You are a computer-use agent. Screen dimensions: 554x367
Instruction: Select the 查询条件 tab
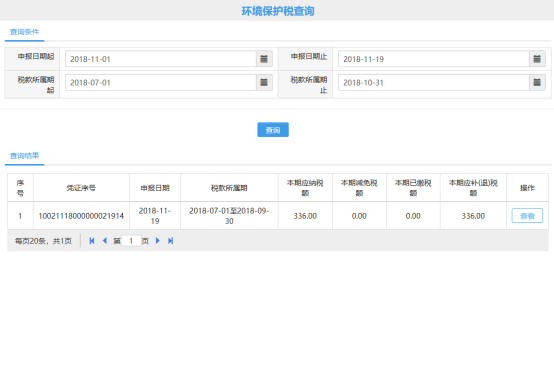24,32
